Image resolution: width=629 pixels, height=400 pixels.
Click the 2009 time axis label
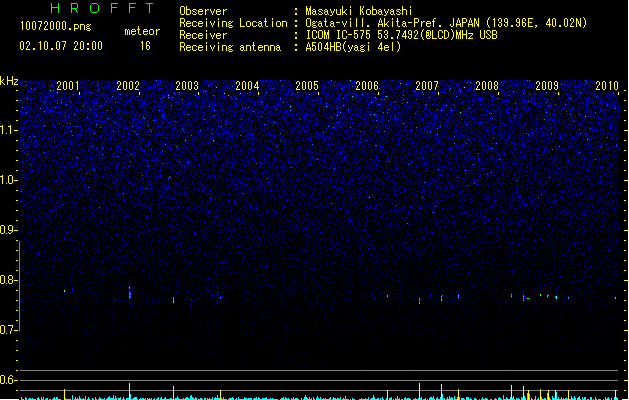547,85
